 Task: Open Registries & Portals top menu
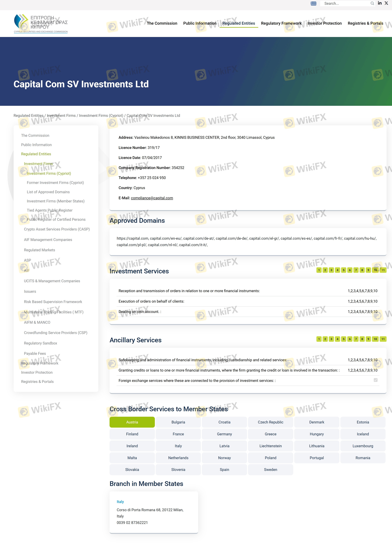365,23
